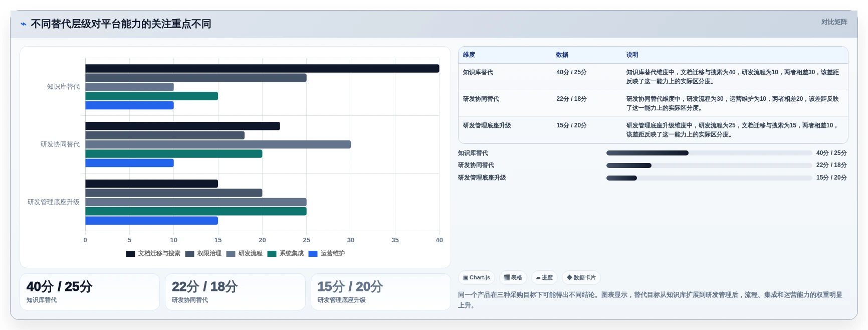
Task: Click the 权限治理 bar in 知识库替代 group
Action: tap(196, 78)
